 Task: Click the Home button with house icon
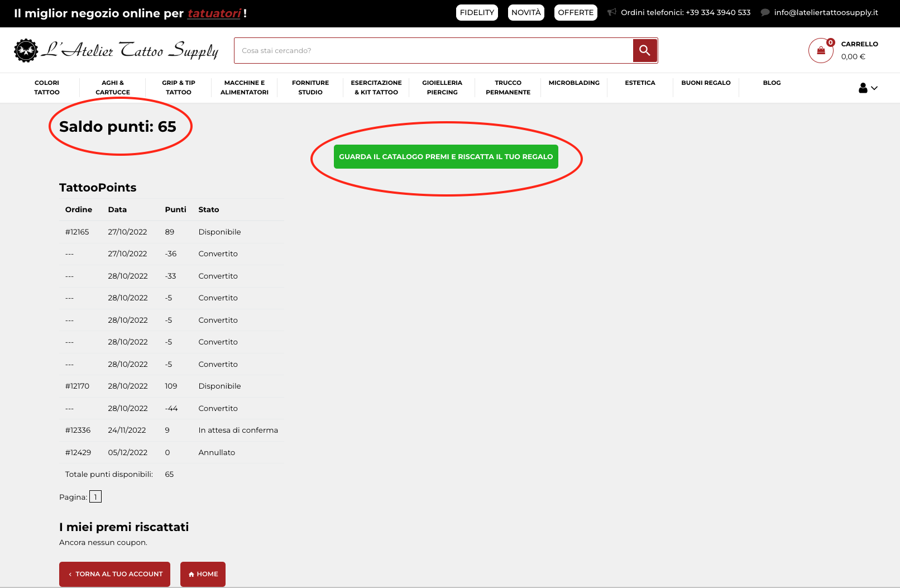point(203,574)
